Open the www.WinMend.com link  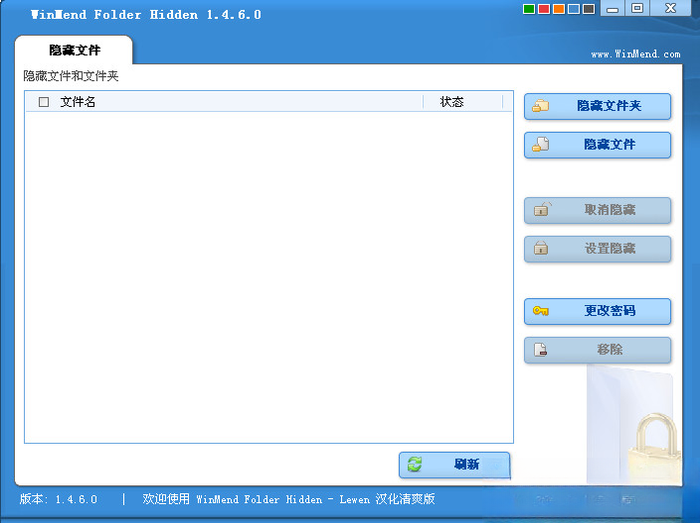[636, 54]
